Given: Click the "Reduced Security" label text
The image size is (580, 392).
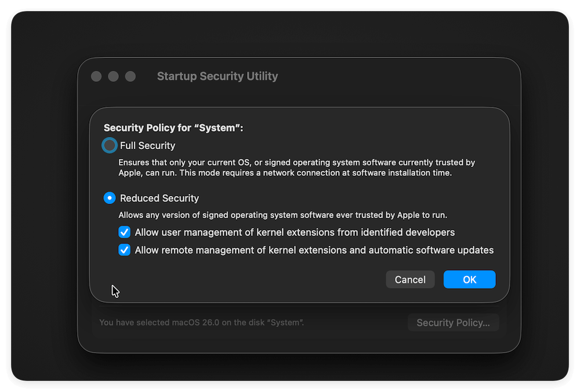Looking at the screenshot, I should pyautogui.click(x=159, y=198).
